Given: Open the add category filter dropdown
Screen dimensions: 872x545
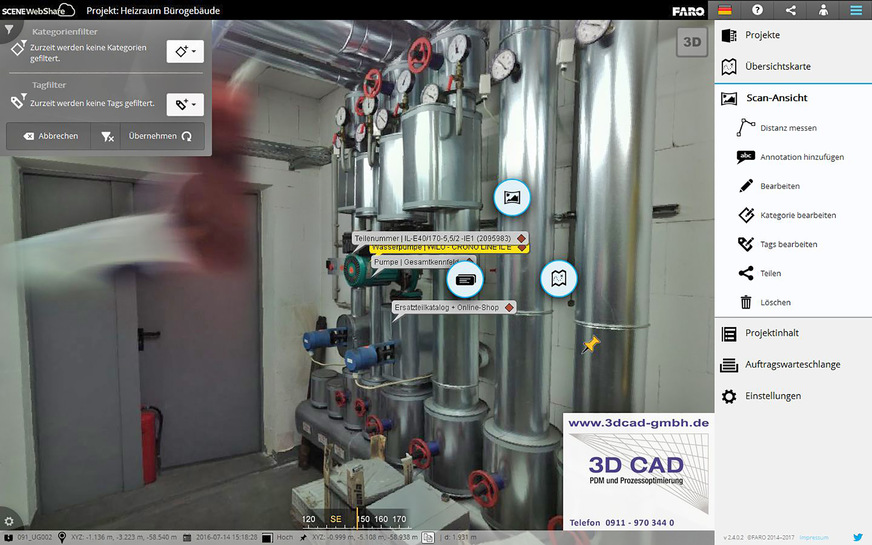Looking at the screenshot, I should coord(184,50).
